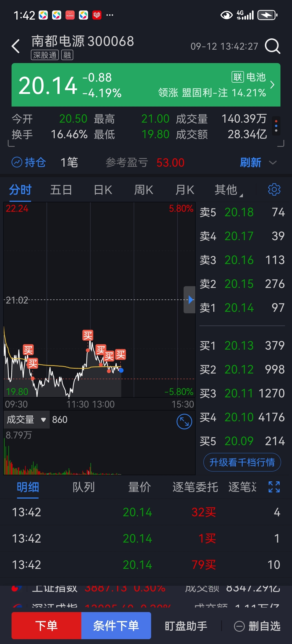
Task: Open the 成交量 indicator dropdown
Action: pos(27,419)
